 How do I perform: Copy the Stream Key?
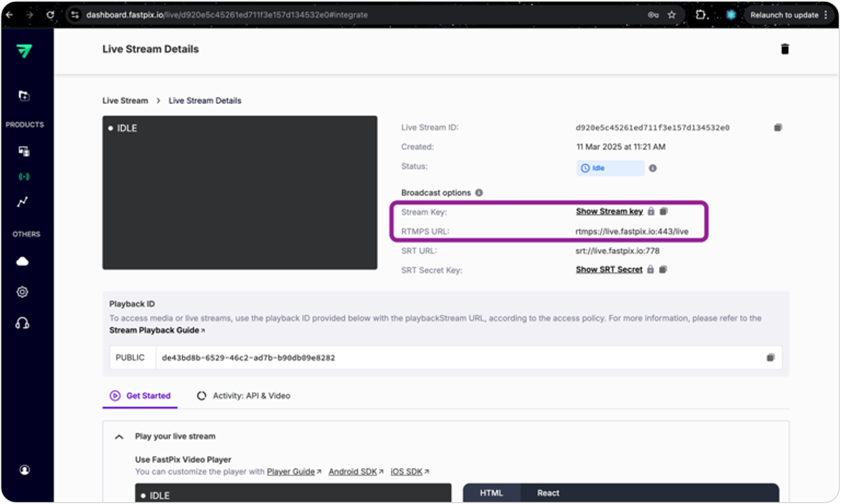point(664,211)
